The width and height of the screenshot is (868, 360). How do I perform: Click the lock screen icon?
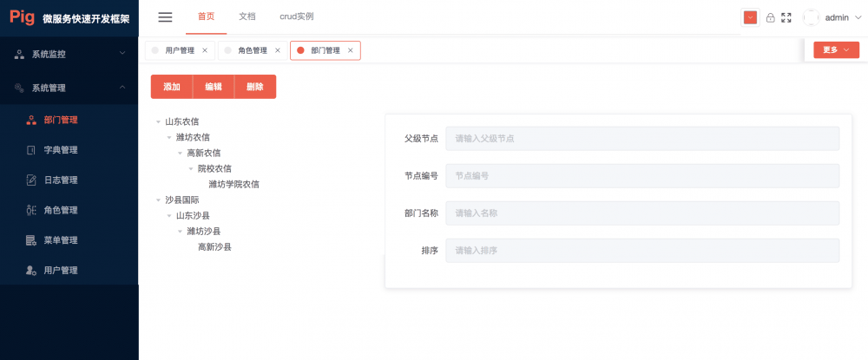(770, 17)
